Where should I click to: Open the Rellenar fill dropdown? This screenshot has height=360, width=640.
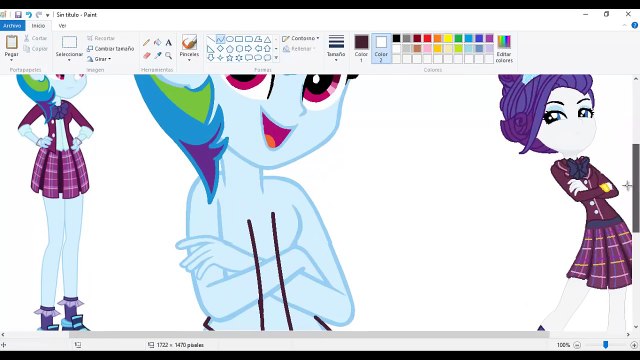300,49
